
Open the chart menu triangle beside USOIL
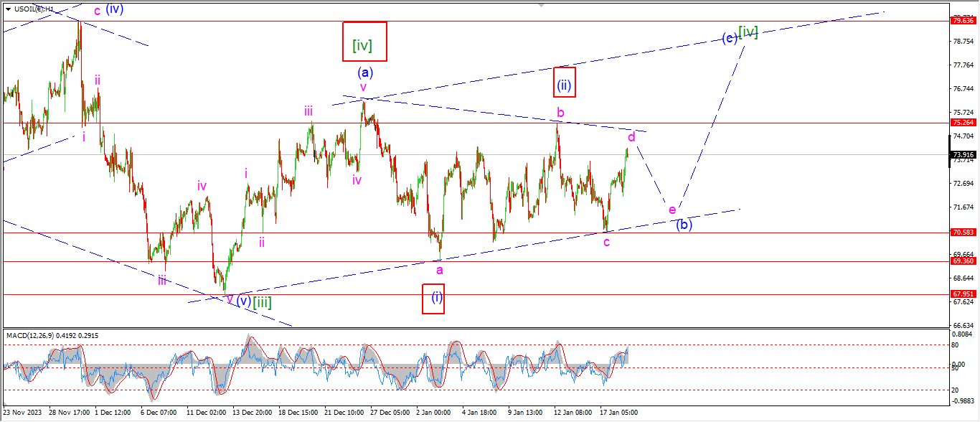tap(8, 9)
